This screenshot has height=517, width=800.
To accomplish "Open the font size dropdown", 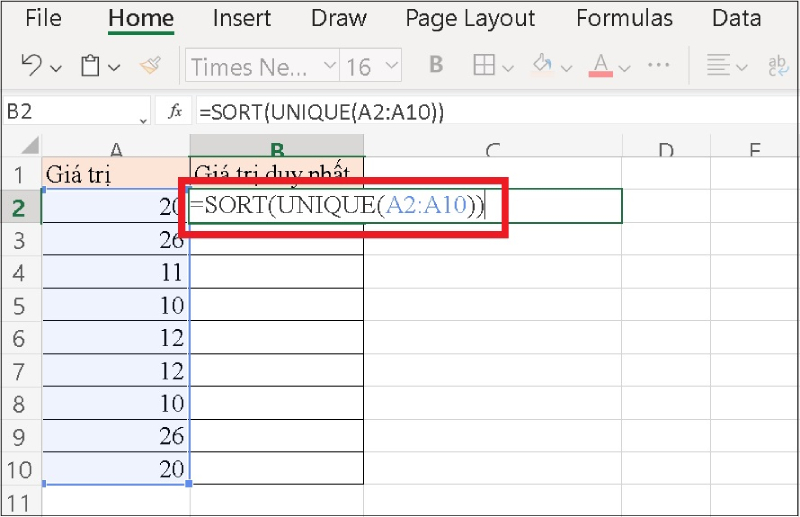I will (x=391, y=67).
